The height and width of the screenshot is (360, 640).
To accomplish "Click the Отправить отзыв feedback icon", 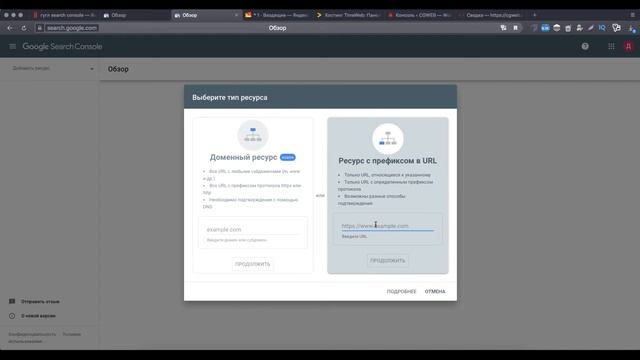I will pyautogui.click(x=12, y=301).
